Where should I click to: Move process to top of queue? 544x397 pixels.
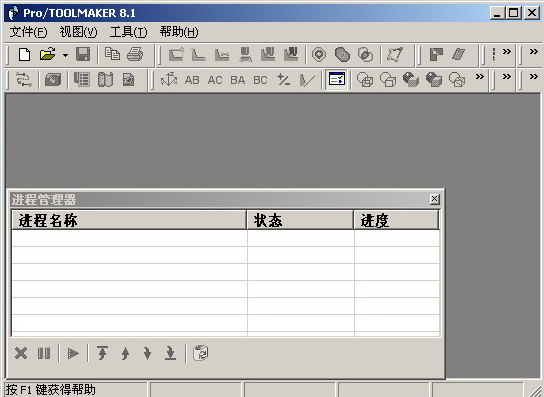click(102, 354)
